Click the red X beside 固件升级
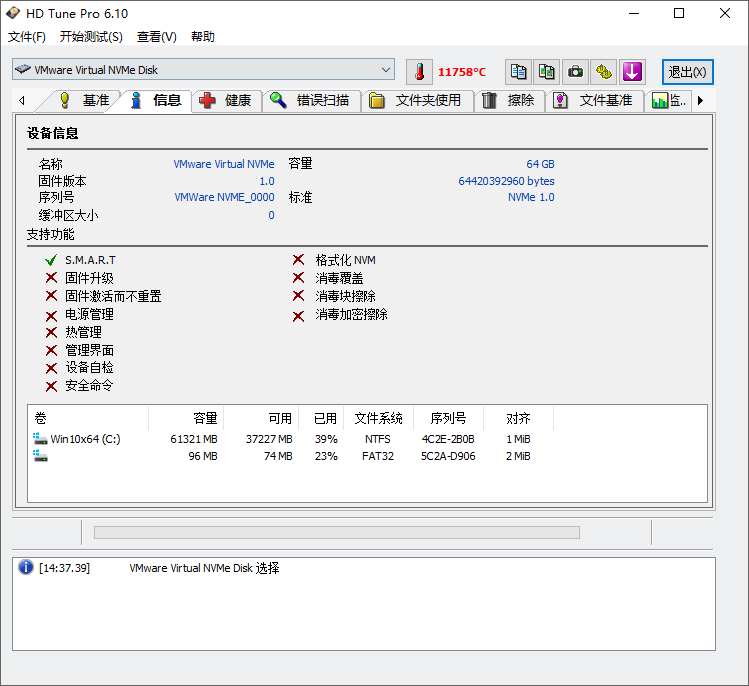The height and width of the screenshot is (686, 749). (51, 278)
